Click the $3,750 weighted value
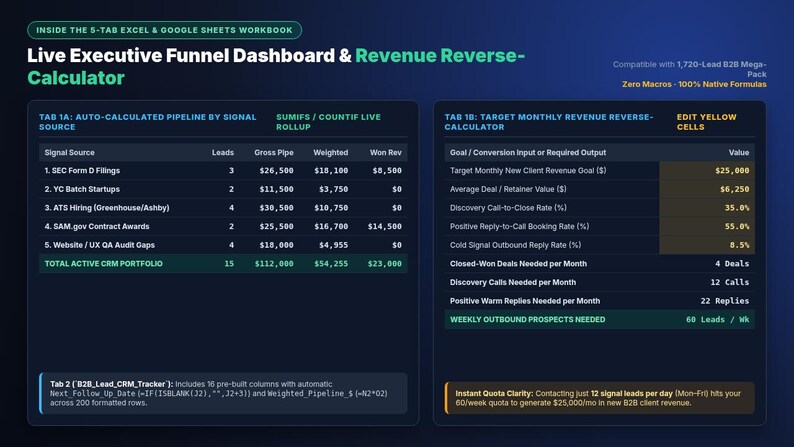The height and width of the screenshot is (447, 794). (x=334, y=189)
